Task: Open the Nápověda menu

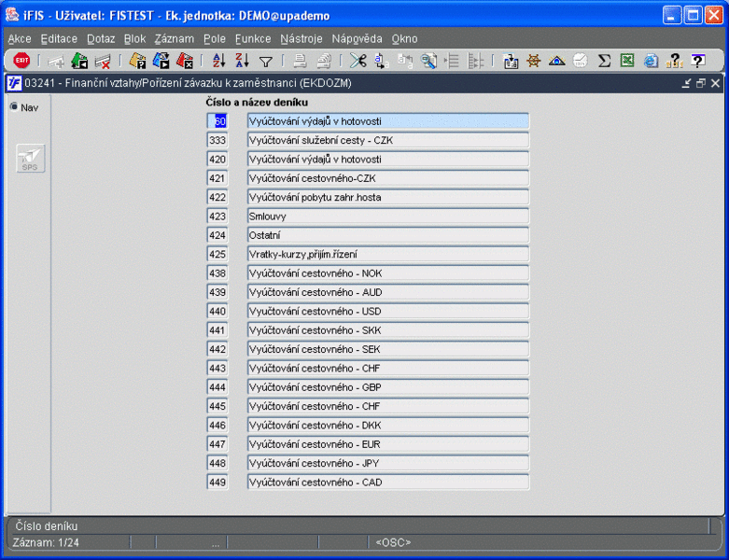Action: pos(357,38)
